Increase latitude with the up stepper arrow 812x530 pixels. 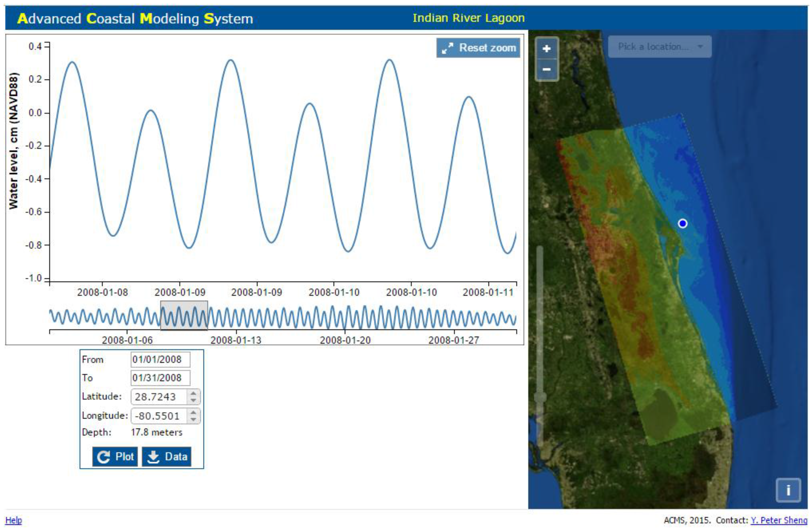point(193,393)
